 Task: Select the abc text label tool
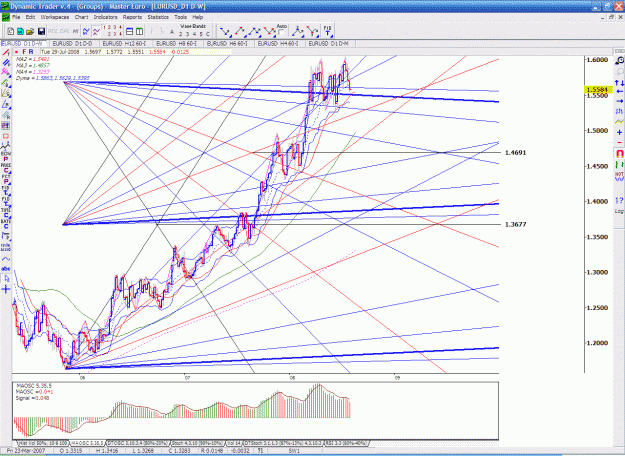[x=6, y=269]
